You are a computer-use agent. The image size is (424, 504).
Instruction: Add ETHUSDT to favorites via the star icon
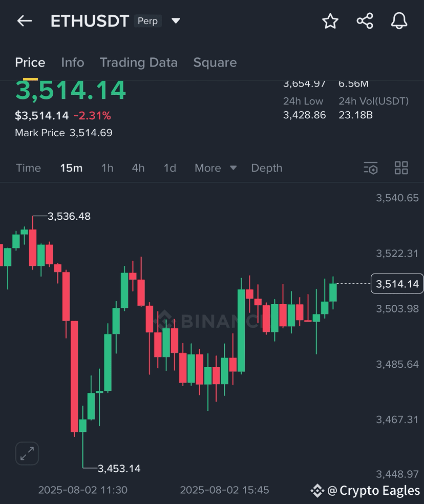[330, 21]
